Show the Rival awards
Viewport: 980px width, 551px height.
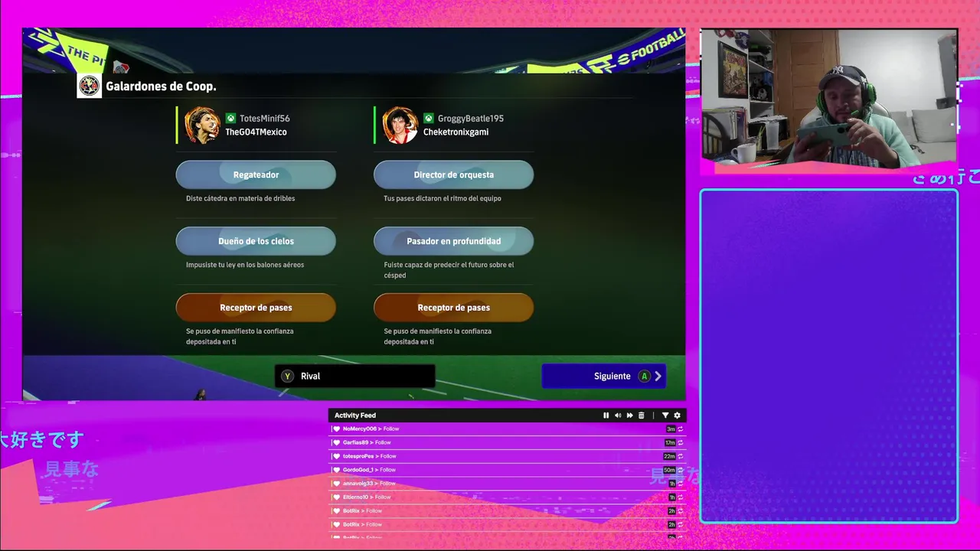point(355,376)
